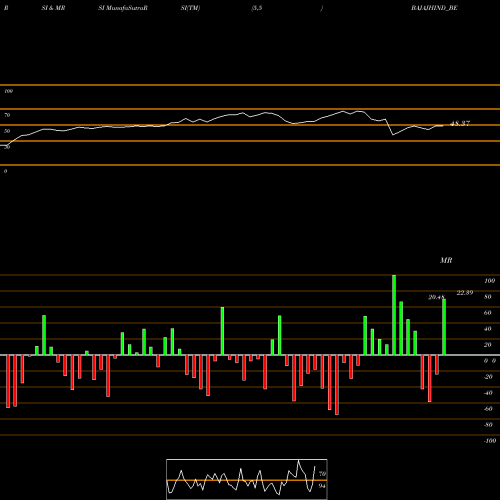Open the mini line chart thumbnail at bottom

point(247,479)
